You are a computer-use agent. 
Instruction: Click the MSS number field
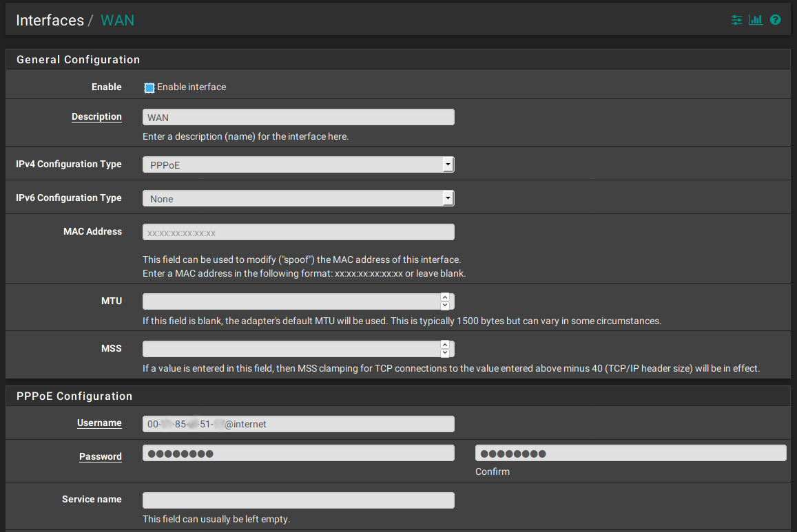tap(291, 349)
